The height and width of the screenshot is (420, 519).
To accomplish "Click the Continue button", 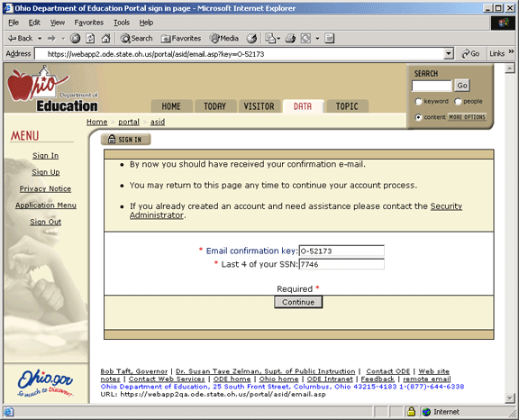I will point(298,302).
